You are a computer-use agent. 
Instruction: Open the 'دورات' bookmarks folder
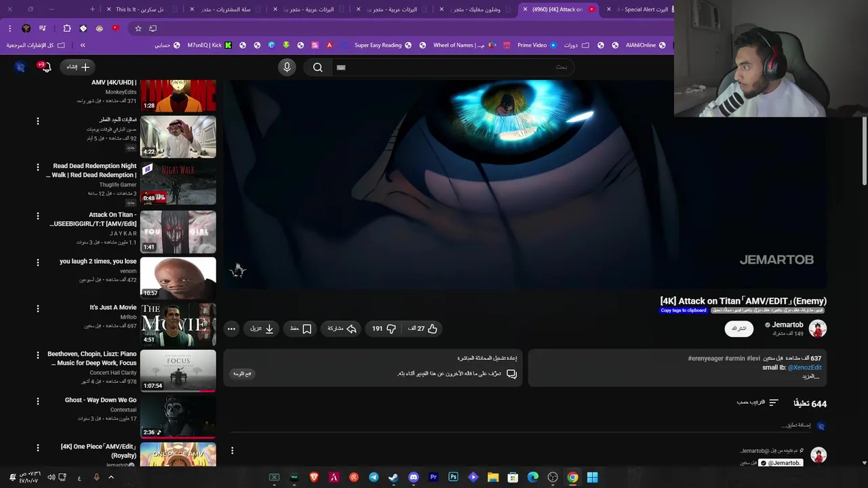(576, 45)
